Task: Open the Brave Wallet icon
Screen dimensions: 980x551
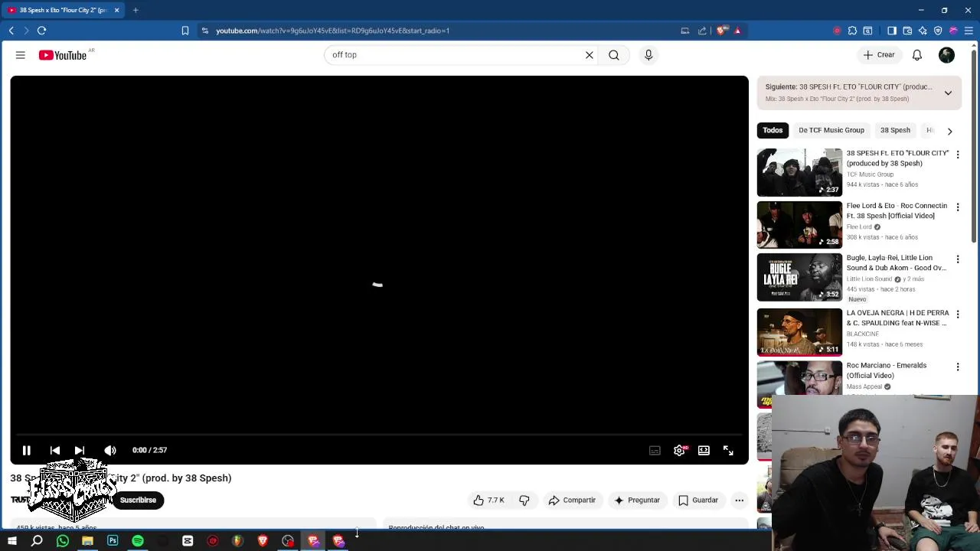Action: click(907, 31)
